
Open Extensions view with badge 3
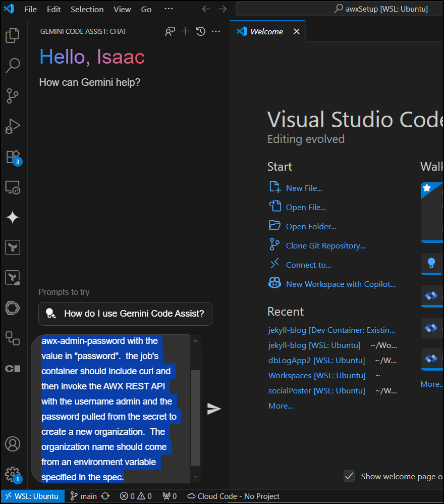[14, 158]
